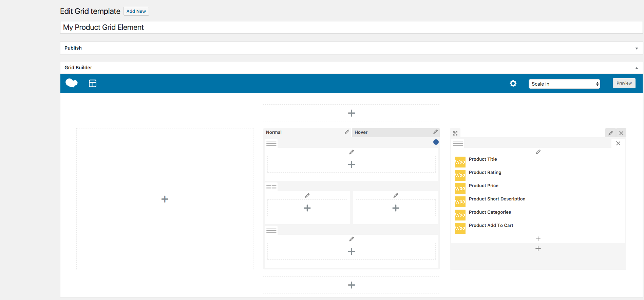Expand the Publish panel
The height and width of the screenshot is (300, 644).
coord(637,48)
